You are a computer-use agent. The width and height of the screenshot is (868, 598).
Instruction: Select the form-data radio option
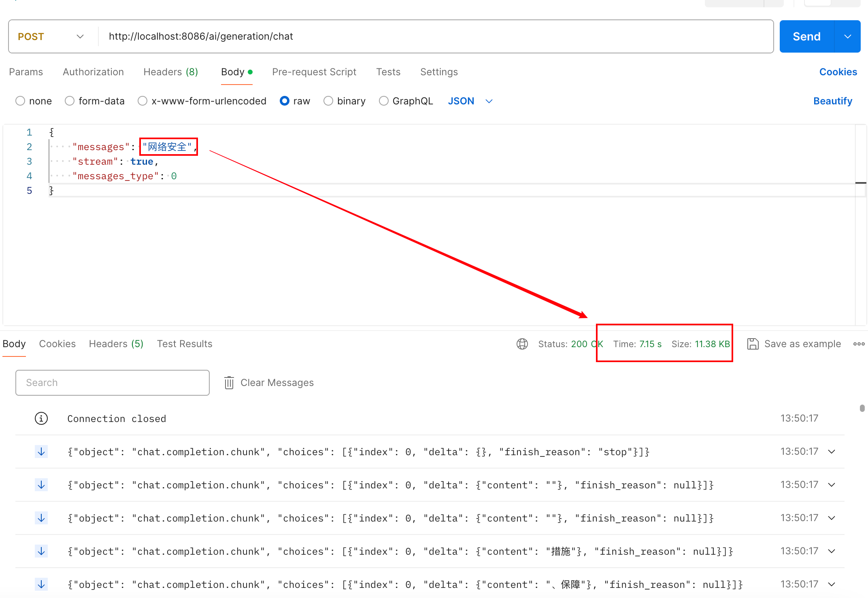tap(70, 101)
